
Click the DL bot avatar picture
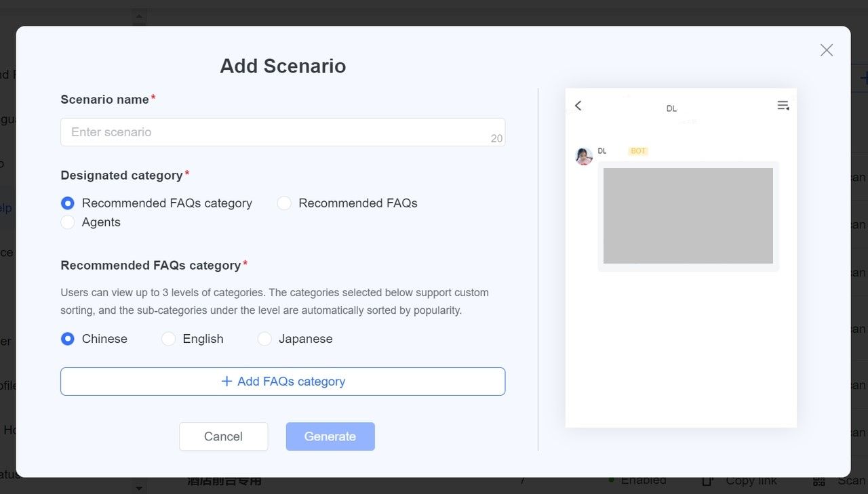point(583,156)
